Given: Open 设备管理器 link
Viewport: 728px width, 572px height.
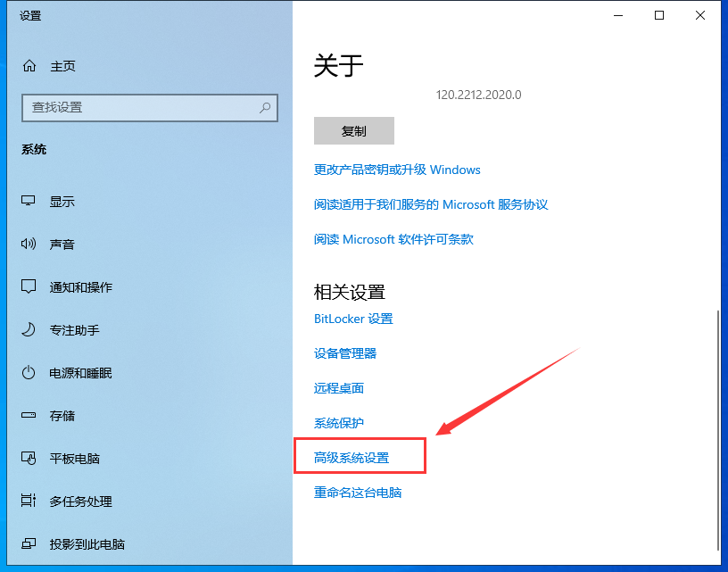Looking at the screenshot, I should pyautogui.click(x=345, y=353).
